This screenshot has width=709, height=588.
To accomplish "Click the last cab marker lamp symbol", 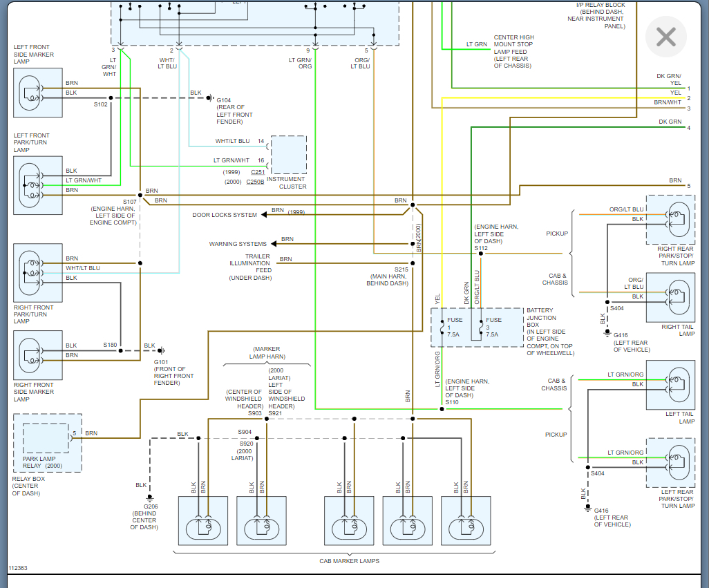I will coord(466,521).
